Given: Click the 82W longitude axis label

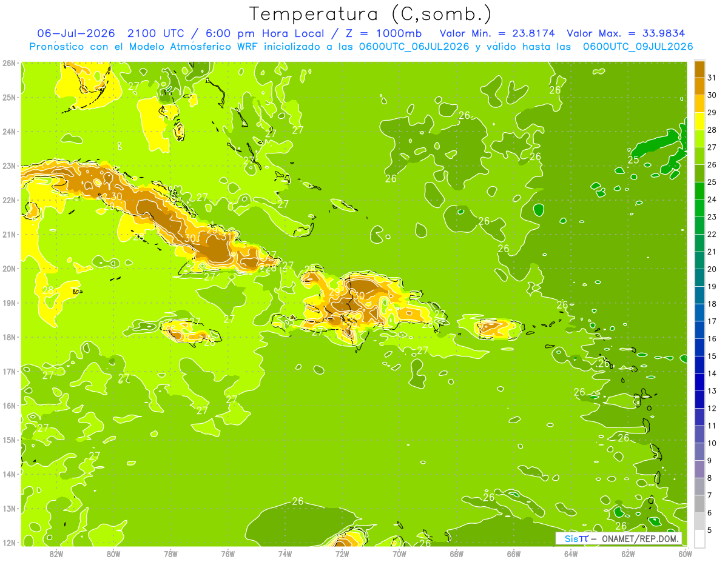Looking at the screenshot, I should (56, 554).
